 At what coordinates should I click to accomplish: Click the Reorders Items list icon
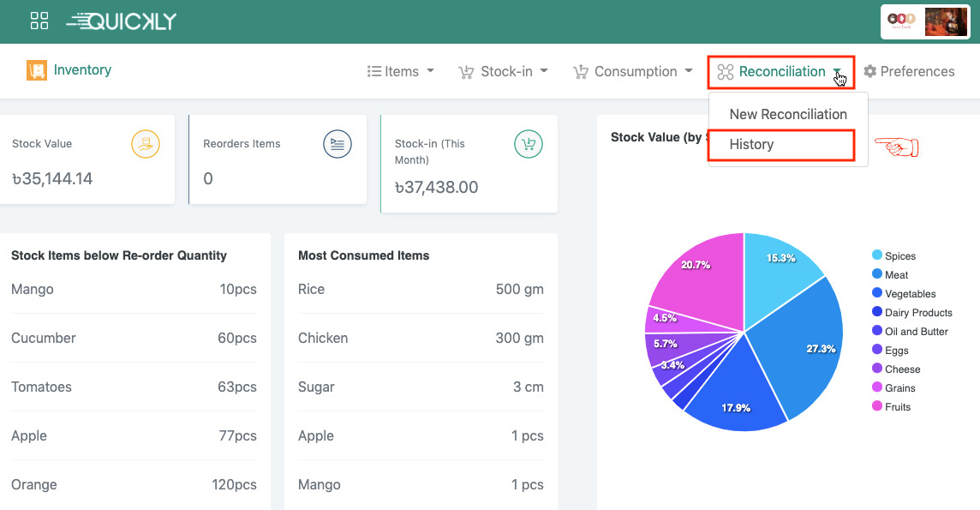[x=338, y=144]
